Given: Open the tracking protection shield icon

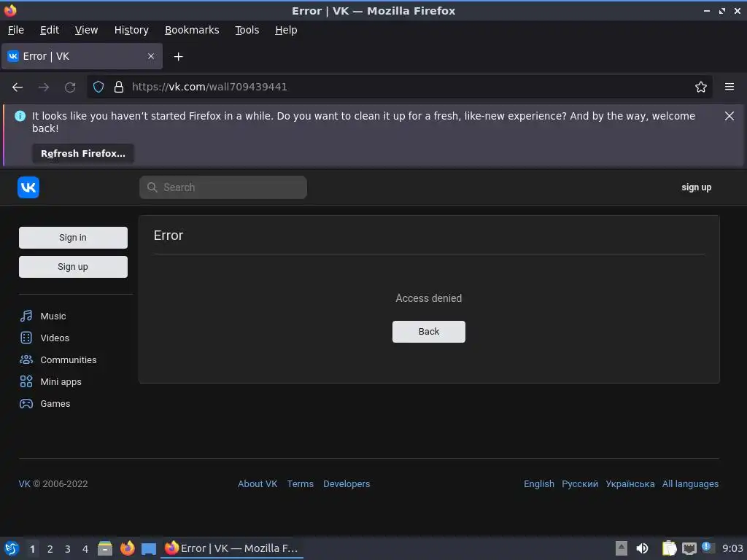Looking at the screenshot, I should (98, 87).
